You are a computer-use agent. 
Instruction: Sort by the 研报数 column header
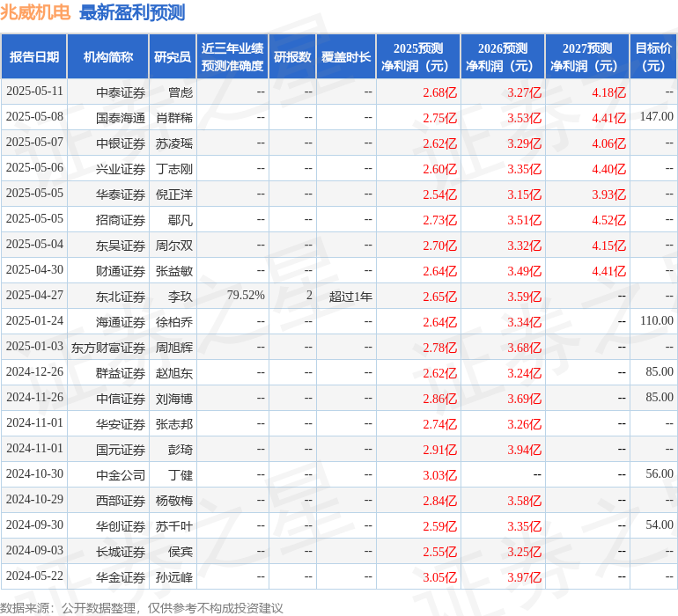point(292,57)
